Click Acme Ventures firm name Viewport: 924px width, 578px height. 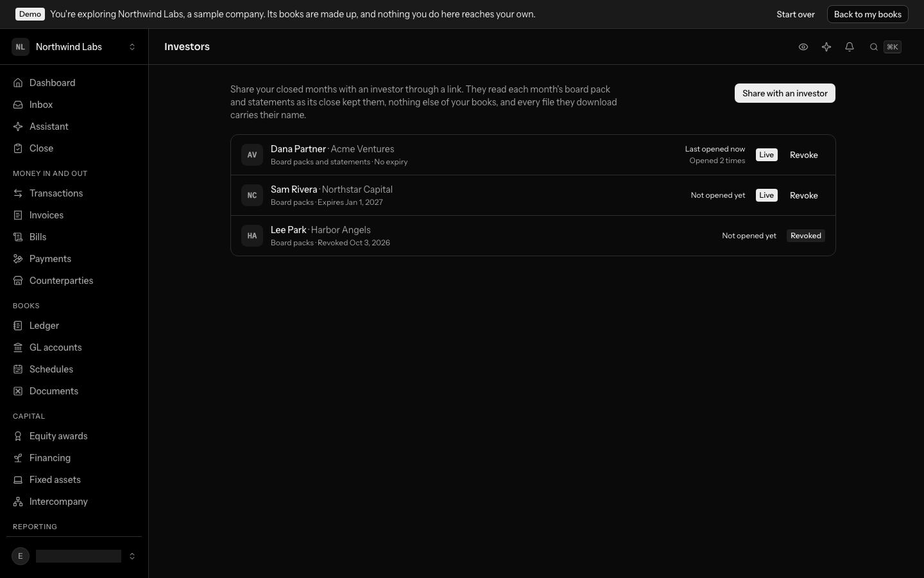click(363, 149)
